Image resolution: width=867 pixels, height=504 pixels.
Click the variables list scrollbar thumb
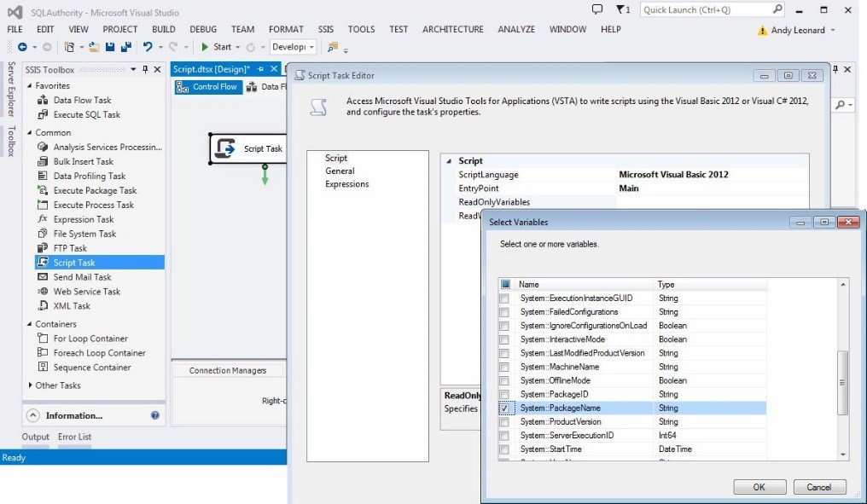842,382
